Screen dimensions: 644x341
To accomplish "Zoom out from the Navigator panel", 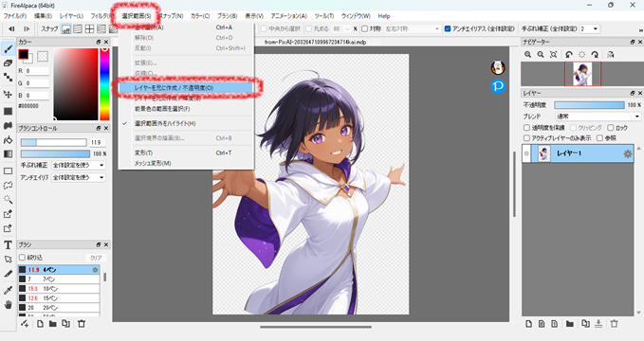I will (541, 55).
